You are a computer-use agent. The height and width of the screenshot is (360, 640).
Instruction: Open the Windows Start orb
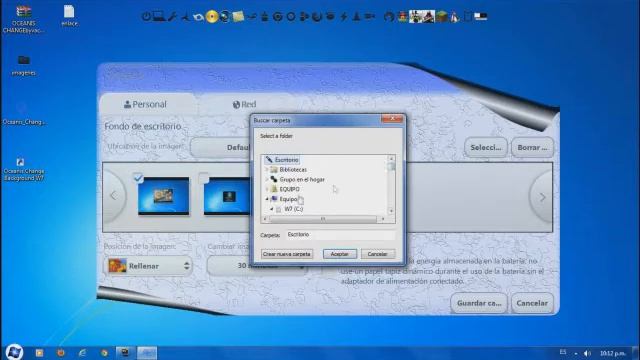14,352
